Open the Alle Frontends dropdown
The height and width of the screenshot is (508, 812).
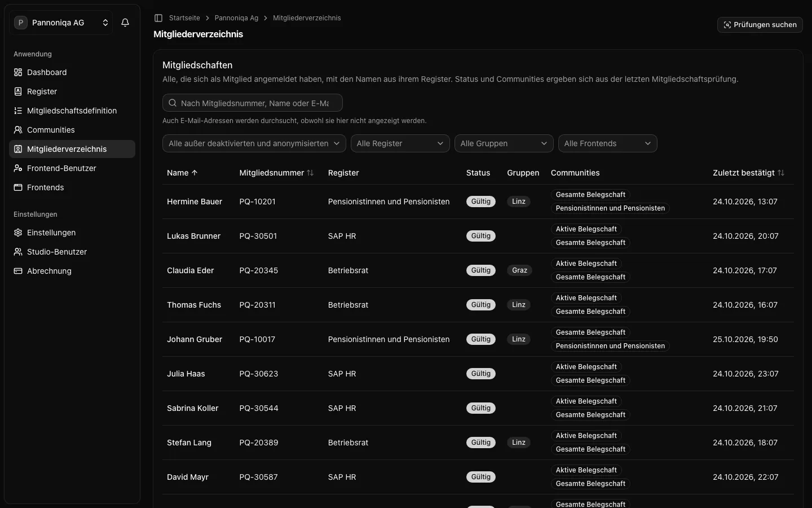[608, 143]
